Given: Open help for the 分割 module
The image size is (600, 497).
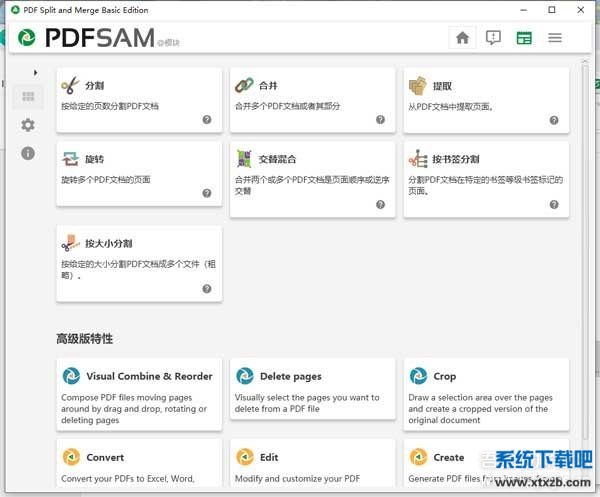Looking at the screenshot, I should click(x=207, y=119).
